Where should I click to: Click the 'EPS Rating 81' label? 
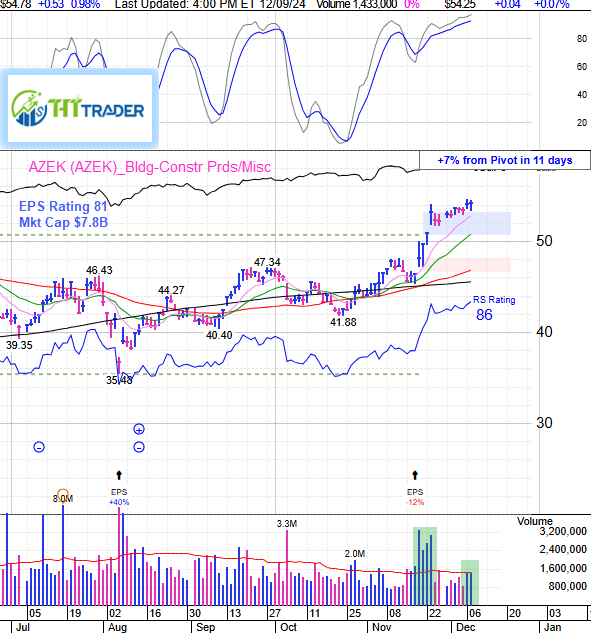(63, 206)
